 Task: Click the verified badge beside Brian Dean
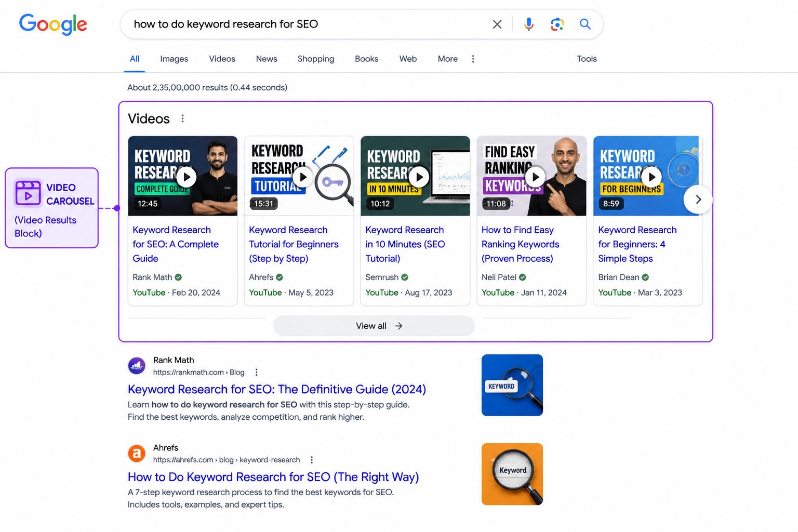tap(645, 277)
